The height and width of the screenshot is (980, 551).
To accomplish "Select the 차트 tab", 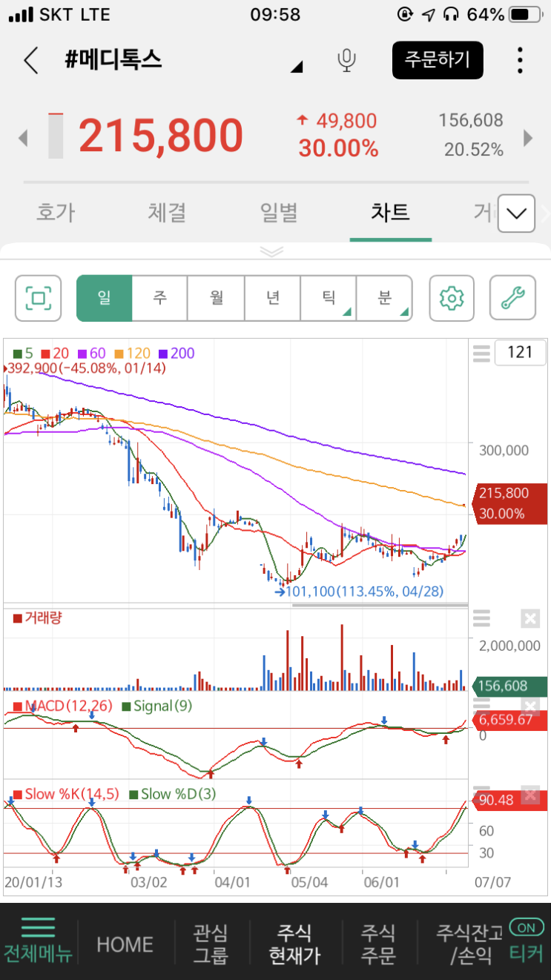I will (390, 213).
